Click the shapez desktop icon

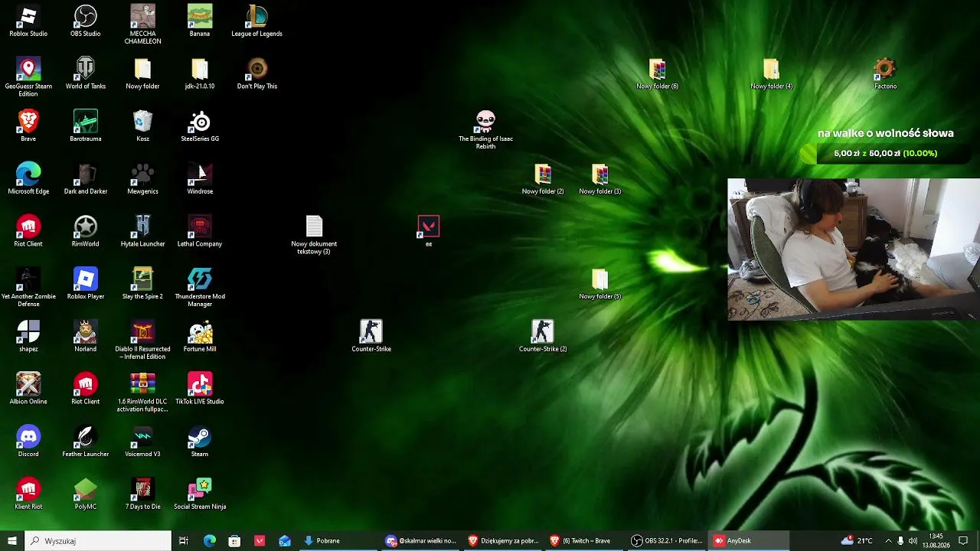pos(28,337)
